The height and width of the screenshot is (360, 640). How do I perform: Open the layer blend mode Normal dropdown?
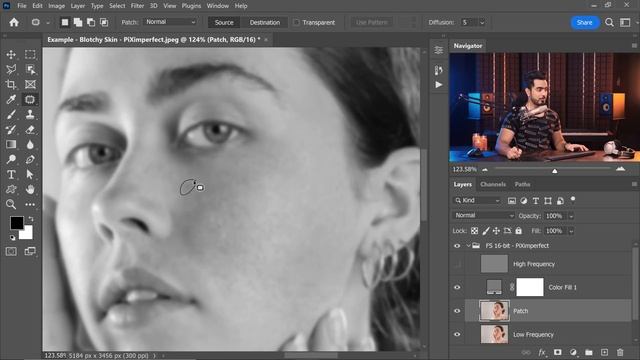tap(483, 216)
